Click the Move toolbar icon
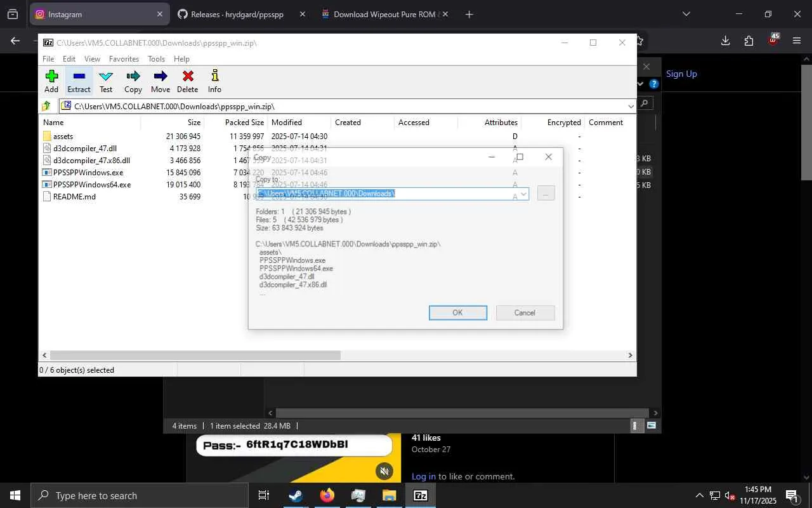Image resolution: width=812 pixels, height=508 pixels. (x=160, y=81)
